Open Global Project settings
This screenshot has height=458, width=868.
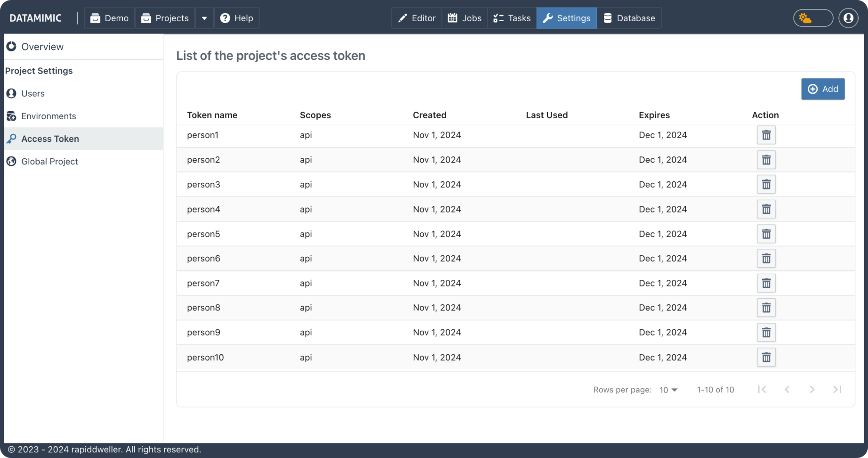49,162
